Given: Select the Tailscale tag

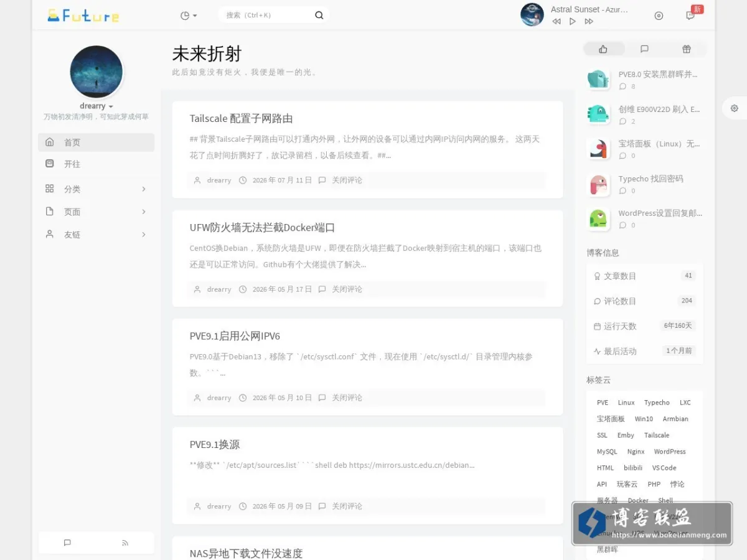Looking at the screenshot, I should click(x=657, y=436).
